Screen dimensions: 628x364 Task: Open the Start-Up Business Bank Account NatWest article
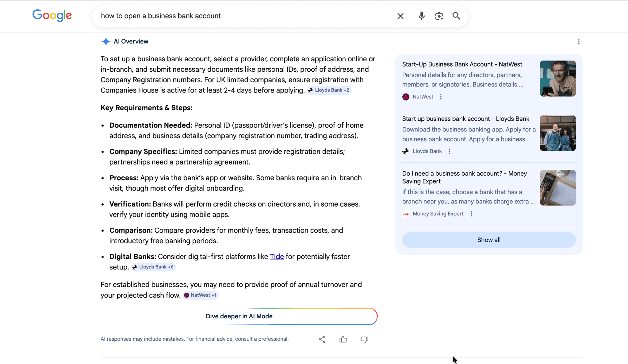pyautogui.click(x=461, y=64)
